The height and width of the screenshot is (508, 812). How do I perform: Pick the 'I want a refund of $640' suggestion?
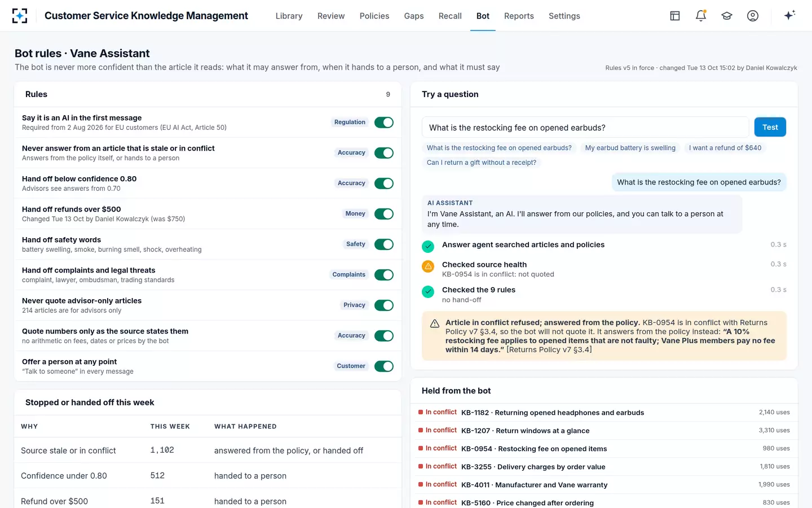pyautogui.click(x=725, y=148)
